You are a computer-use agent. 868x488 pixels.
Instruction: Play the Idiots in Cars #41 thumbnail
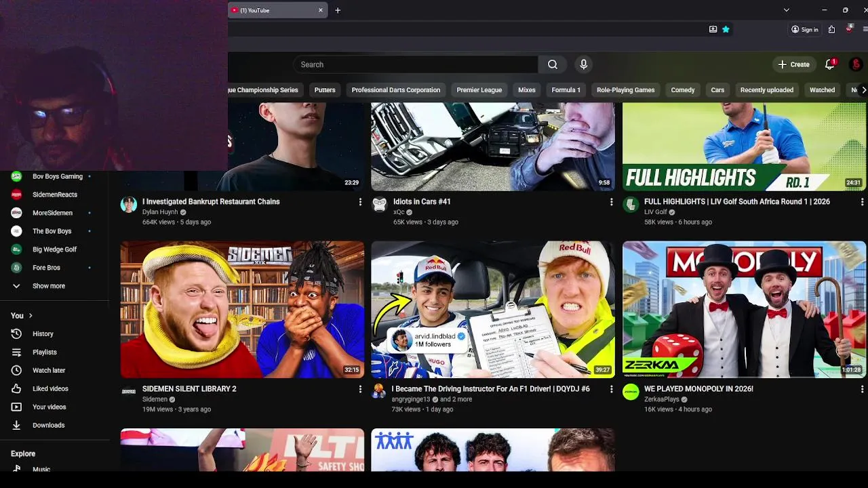click(x=493, y=146)
